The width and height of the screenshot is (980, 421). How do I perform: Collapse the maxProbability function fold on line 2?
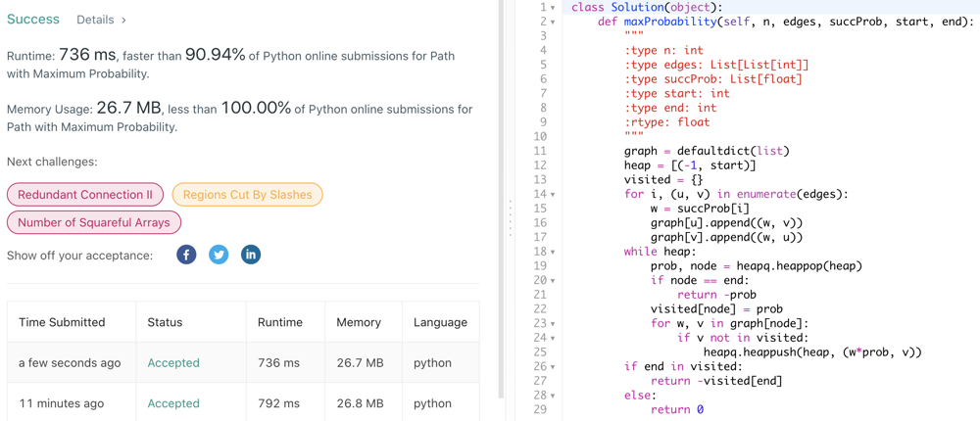click(553, 22)
